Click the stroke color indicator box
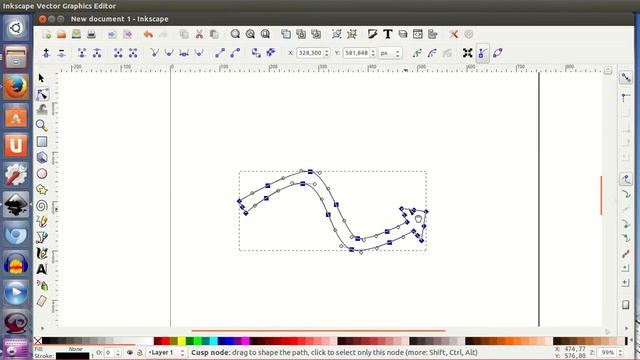 [x=72, y=356]
